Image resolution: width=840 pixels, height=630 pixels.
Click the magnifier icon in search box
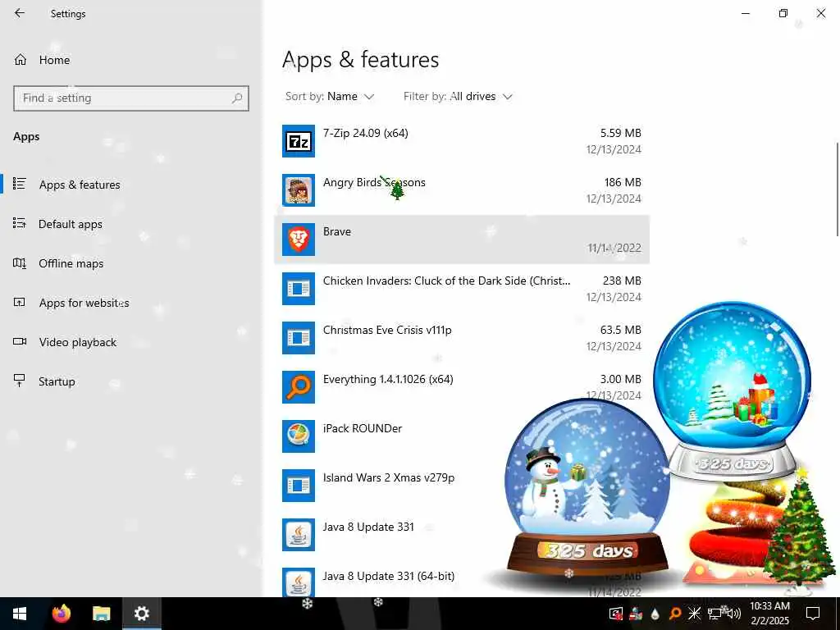coord(237,98)
